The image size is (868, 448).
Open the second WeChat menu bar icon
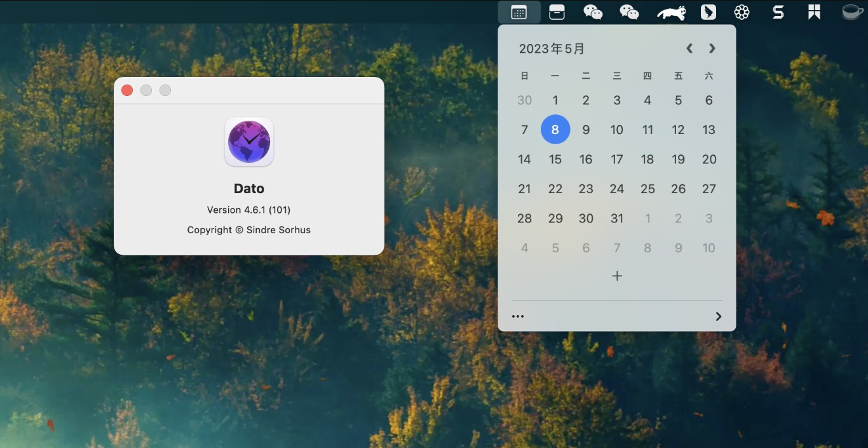pos(629,11)
